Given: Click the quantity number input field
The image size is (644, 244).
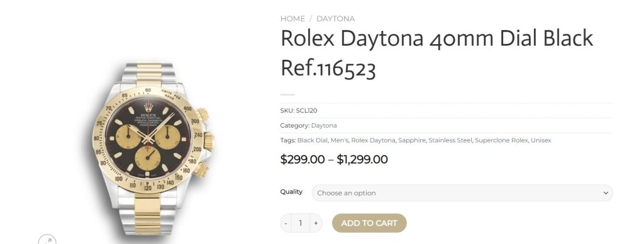Looking at the screenshot, I should (301, 223).
